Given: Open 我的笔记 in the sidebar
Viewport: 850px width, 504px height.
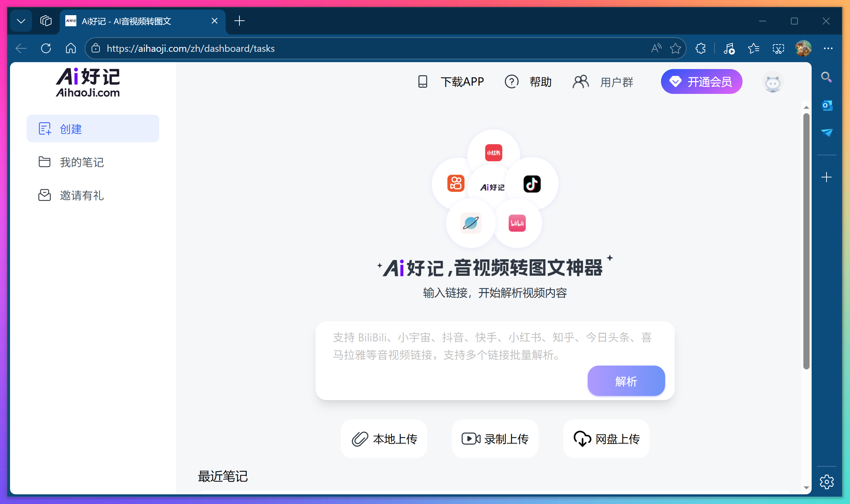Looking at the screenshot, I should point(93,162).
